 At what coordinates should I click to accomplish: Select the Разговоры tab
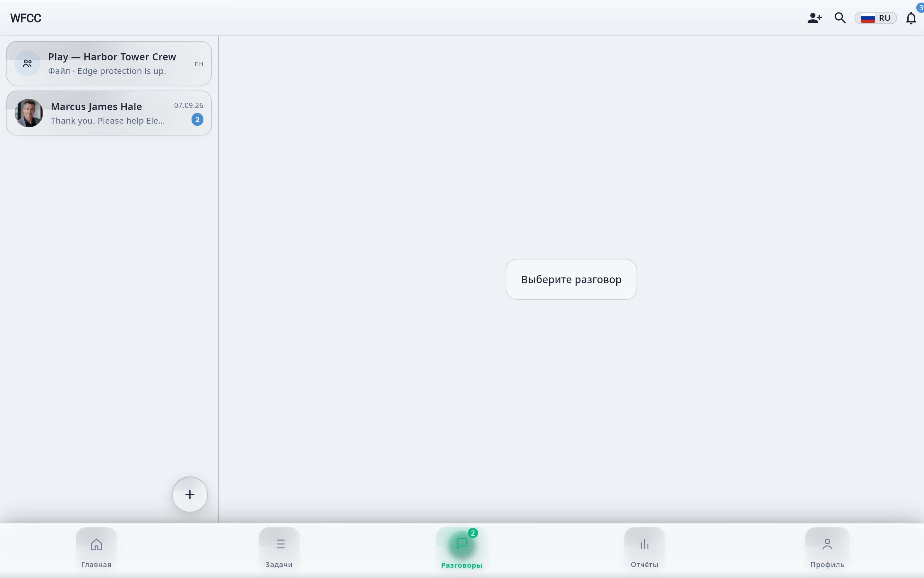(x=462, y=548)
